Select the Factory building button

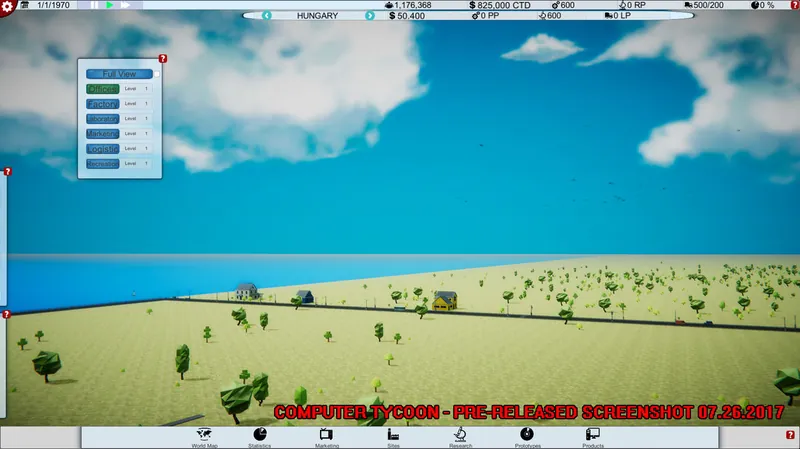tap(103, 104)
